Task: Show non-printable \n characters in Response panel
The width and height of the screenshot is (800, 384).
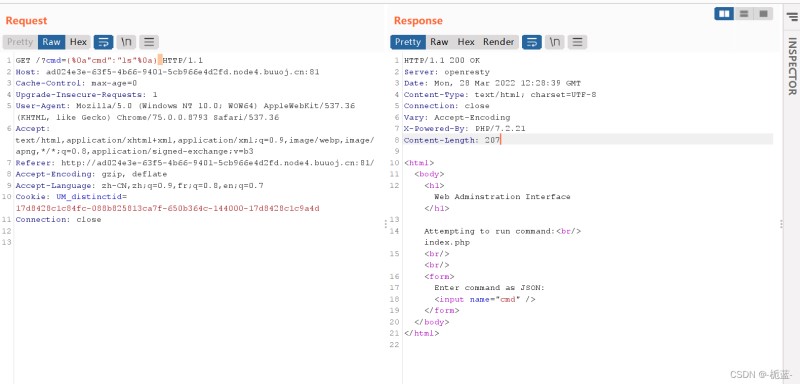Action: (x=554, y=42)
